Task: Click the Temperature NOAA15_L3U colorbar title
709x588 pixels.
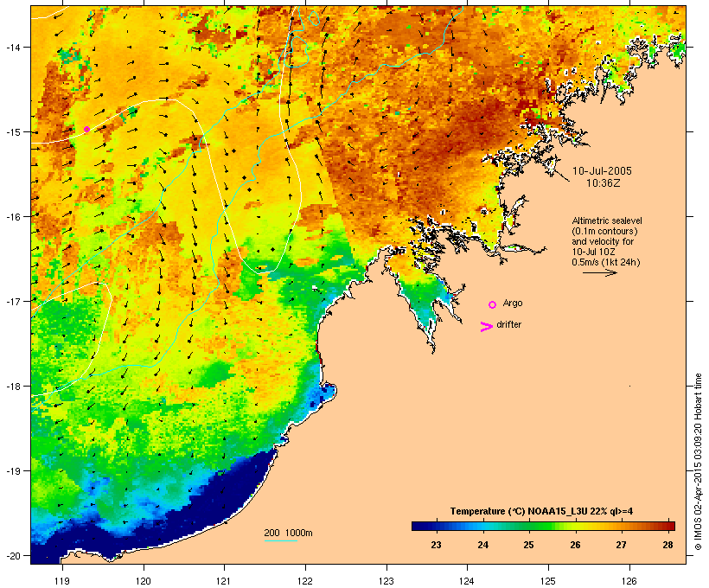Action: click(541, 511)
